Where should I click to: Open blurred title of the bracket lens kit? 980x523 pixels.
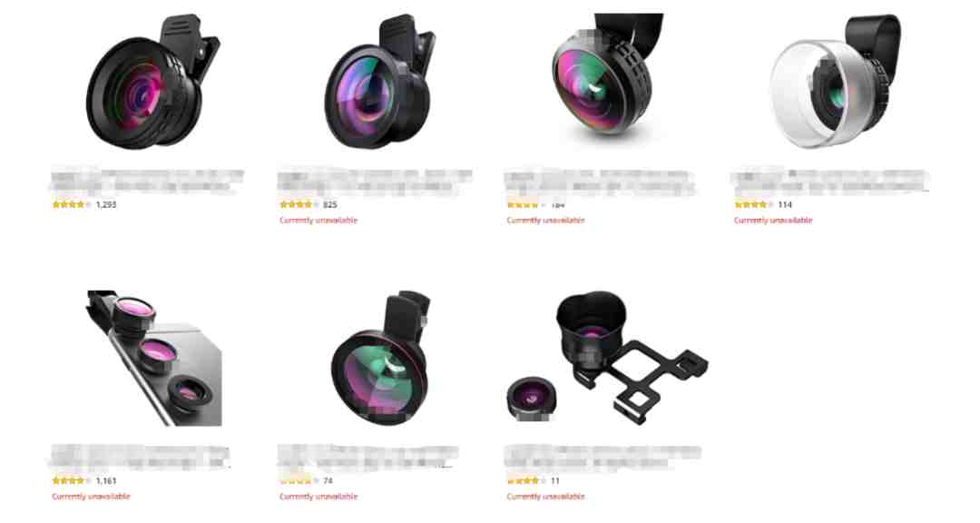(603, 458)
